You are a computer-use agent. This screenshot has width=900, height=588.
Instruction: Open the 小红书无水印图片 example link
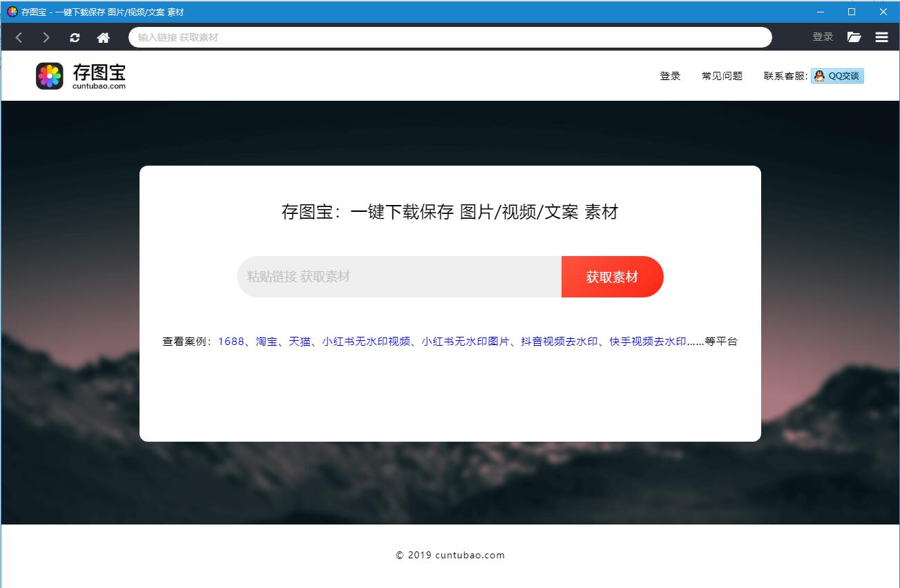pos(466,342)
